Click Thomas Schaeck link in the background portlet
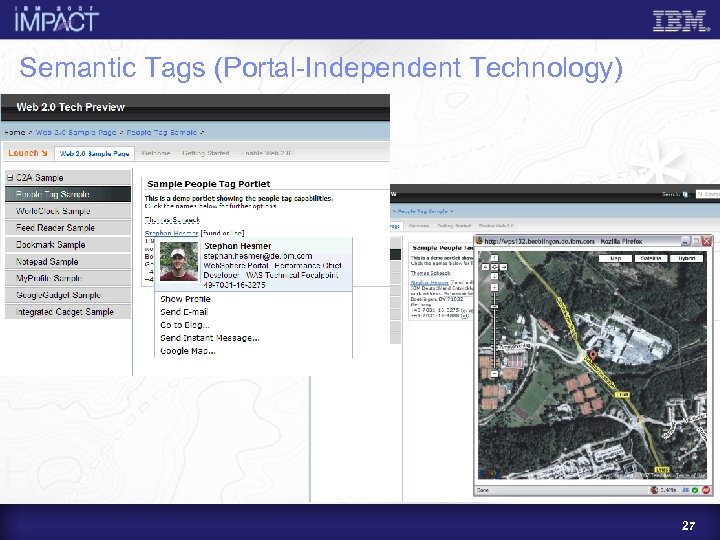The height and width of the screenshot is (540, 720). 430,273
